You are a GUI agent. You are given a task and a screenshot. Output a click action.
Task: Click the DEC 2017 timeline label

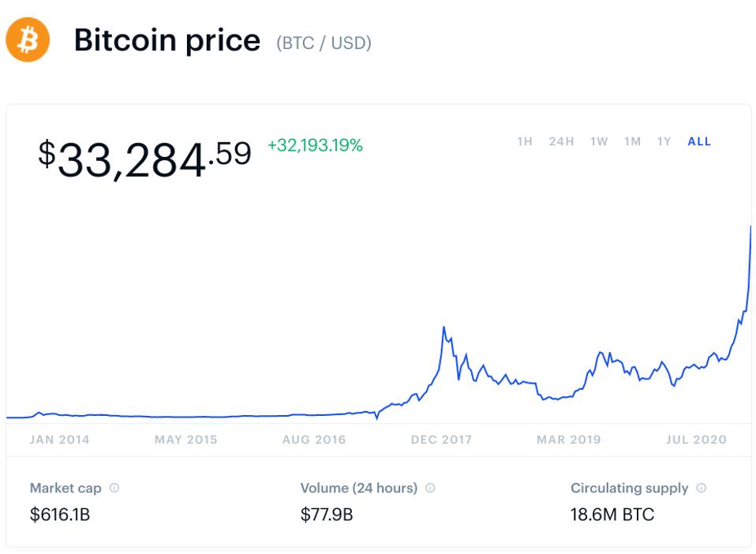(x=441, y=440)
